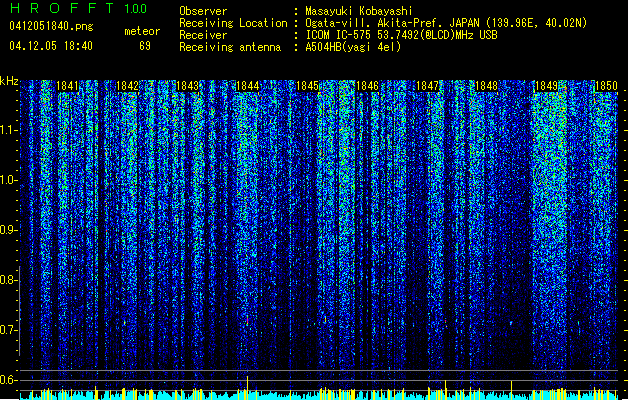Viewport: 629px width, 400px height.
Task: Click the Receiver field label
Action: 203,35
